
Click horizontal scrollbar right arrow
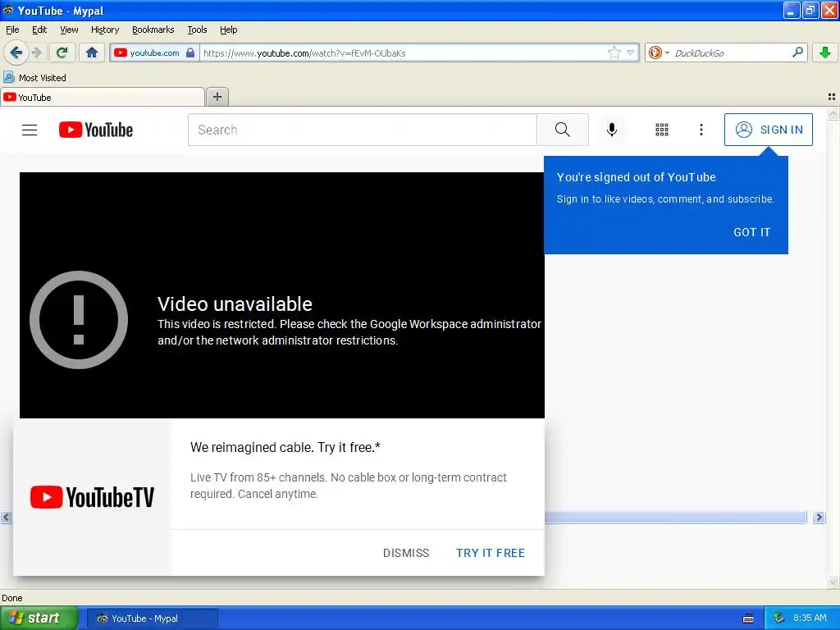pos(819,517)
